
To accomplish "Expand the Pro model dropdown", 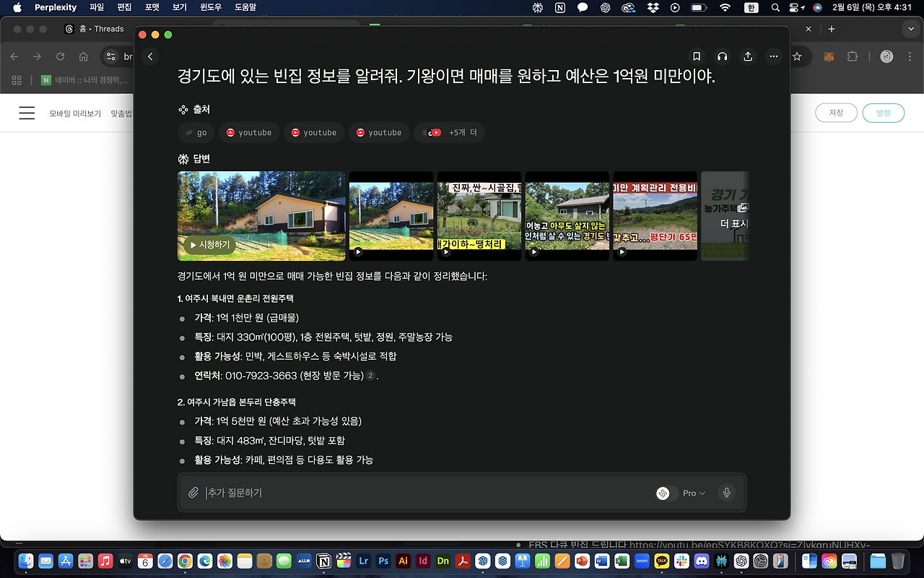I will (701, 493).
